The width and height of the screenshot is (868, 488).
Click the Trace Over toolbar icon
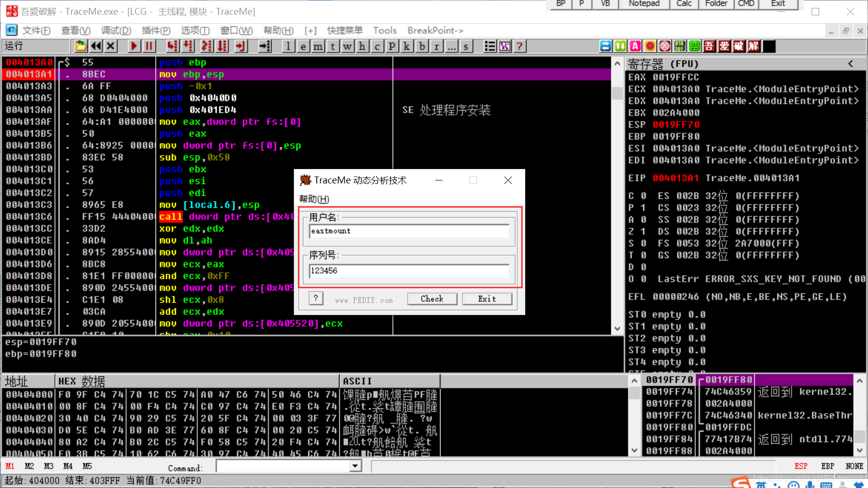(223, 46)
